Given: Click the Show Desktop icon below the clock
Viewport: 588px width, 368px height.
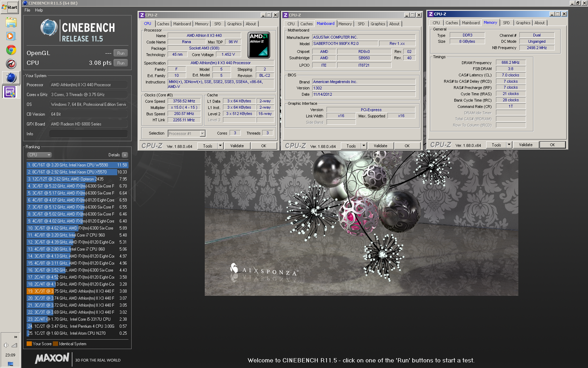Looking at the screenshot, I should pos(10,364).
